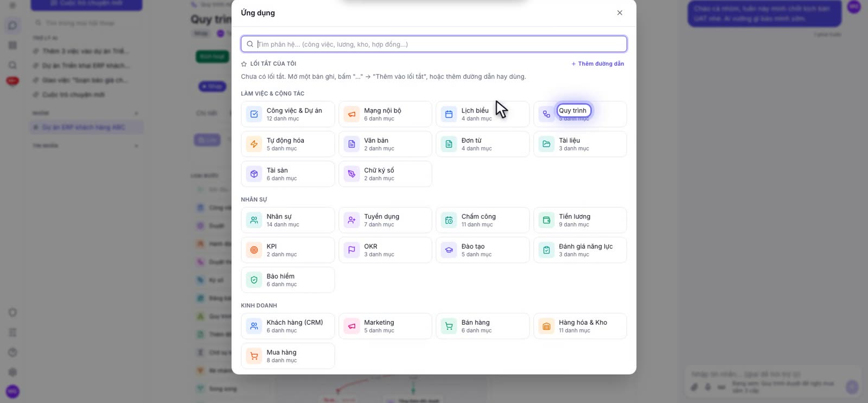
Task: Open the Bảo hiểm shield icon
Action: [x=254, y=280]
